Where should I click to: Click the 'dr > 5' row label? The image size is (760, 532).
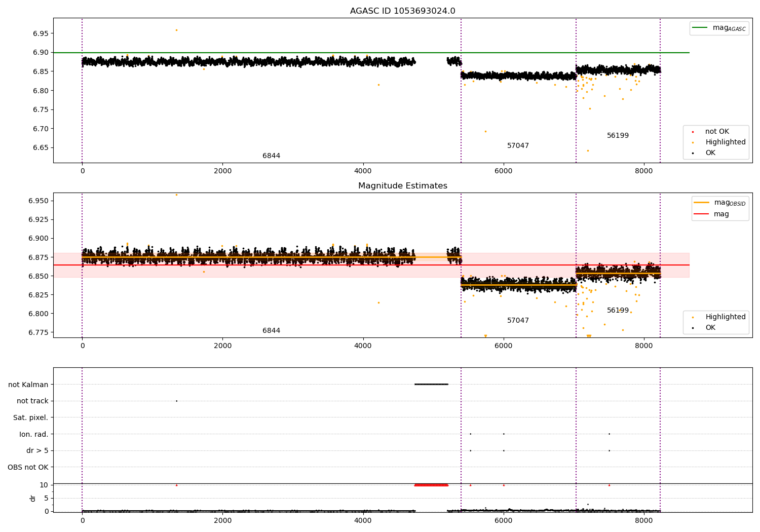tap(37, 450)
